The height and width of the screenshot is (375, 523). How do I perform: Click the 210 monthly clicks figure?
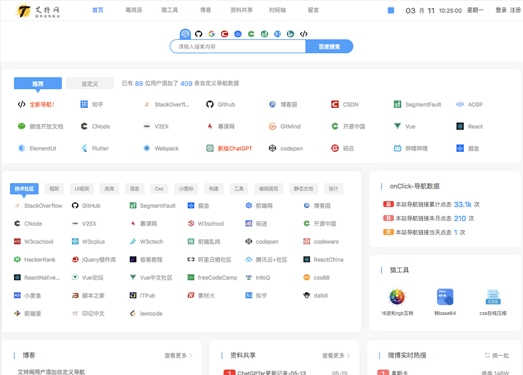[460, 218]
